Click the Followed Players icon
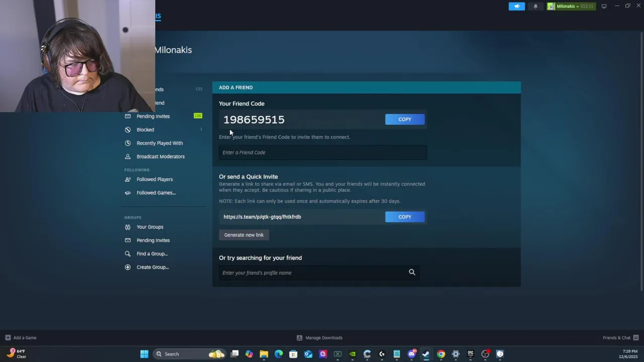644x362 pixels. point(128,179)
